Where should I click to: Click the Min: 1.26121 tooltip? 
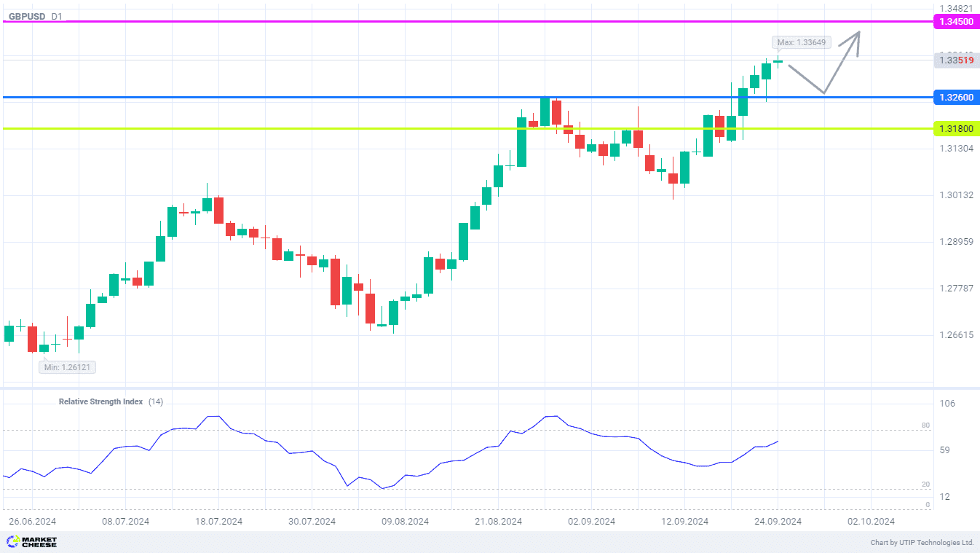[67, 367]
